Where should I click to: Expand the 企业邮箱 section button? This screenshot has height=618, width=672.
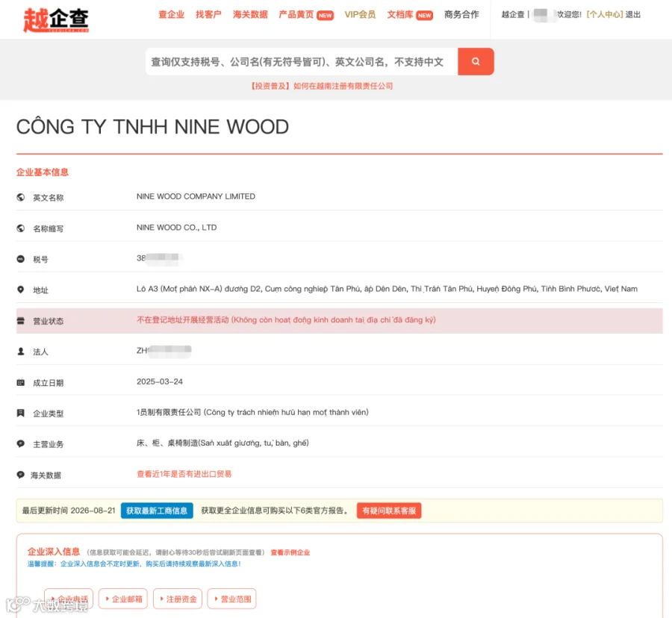pos(123,599)
